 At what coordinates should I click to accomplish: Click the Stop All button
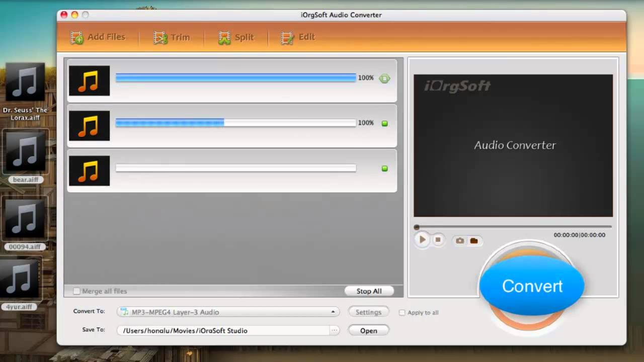pos(369,291)
